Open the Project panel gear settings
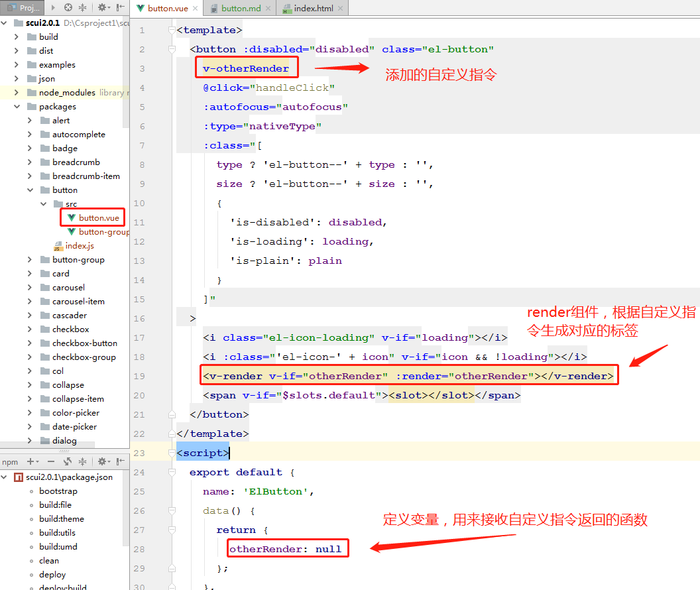Image resolution: width=700 pixels, height=590 pixels. pos(103,7)
